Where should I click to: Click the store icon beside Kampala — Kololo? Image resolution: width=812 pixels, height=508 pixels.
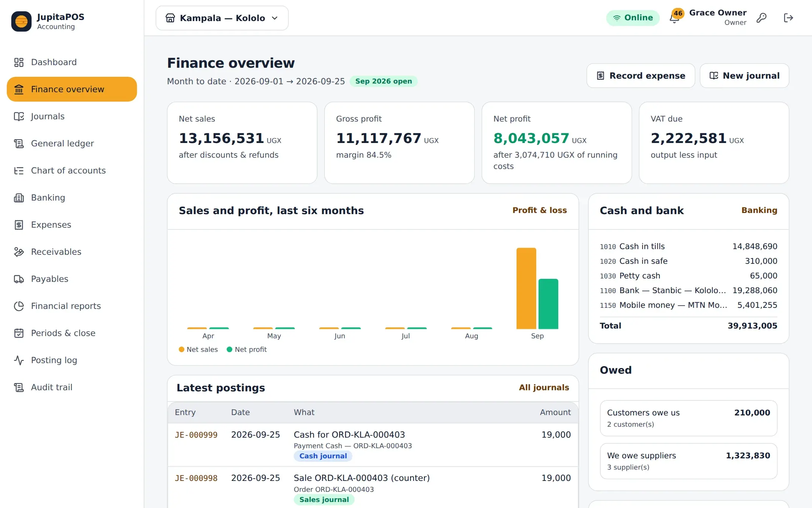(x=170, y=18)
